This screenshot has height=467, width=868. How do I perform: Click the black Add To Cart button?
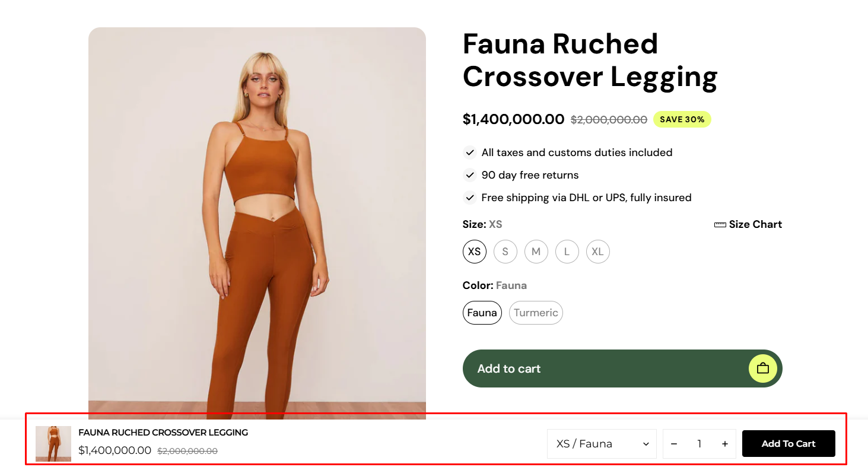click(788, 444)
